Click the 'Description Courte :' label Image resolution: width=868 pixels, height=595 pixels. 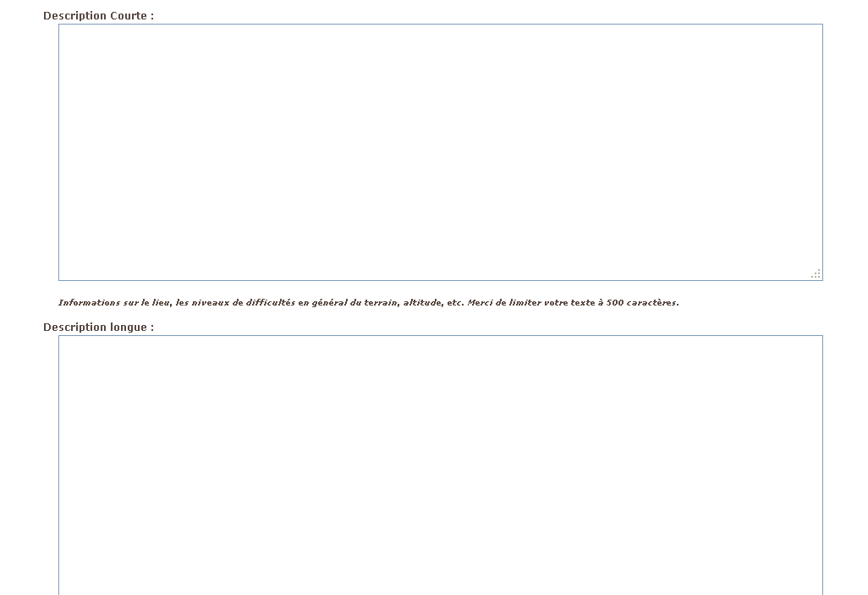[x=98, y=15]
